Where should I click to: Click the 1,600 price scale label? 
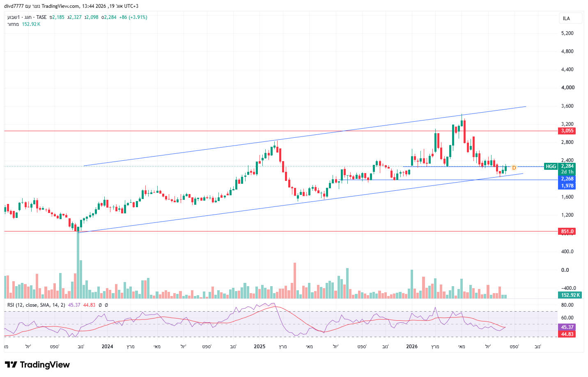pyautogui.click(x=567, y=197)
